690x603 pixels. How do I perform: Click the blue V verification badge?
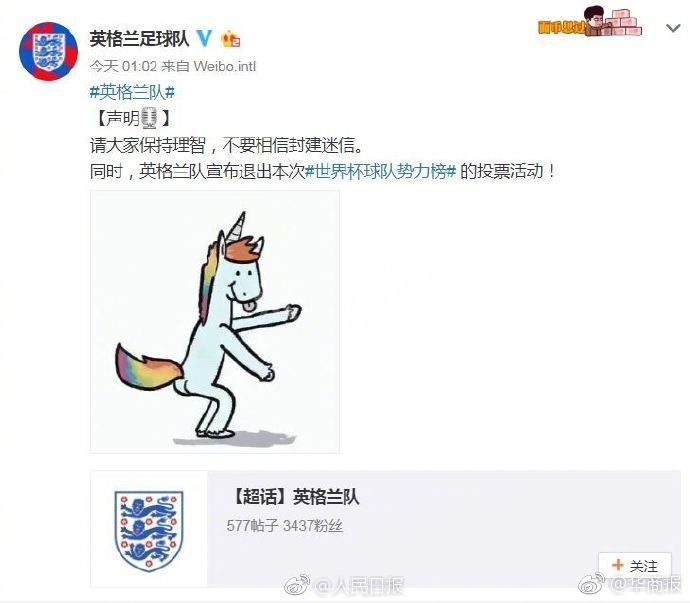click(x=204, y=39)
